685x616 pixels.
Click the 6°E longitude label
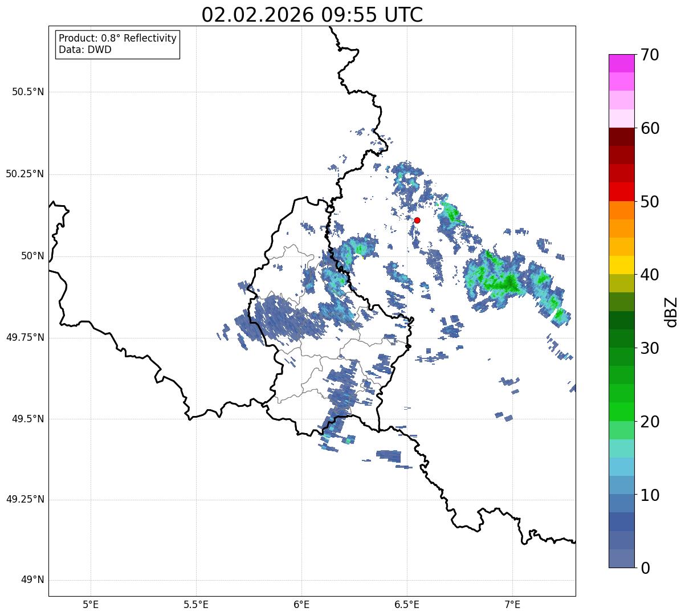[301, 604]
